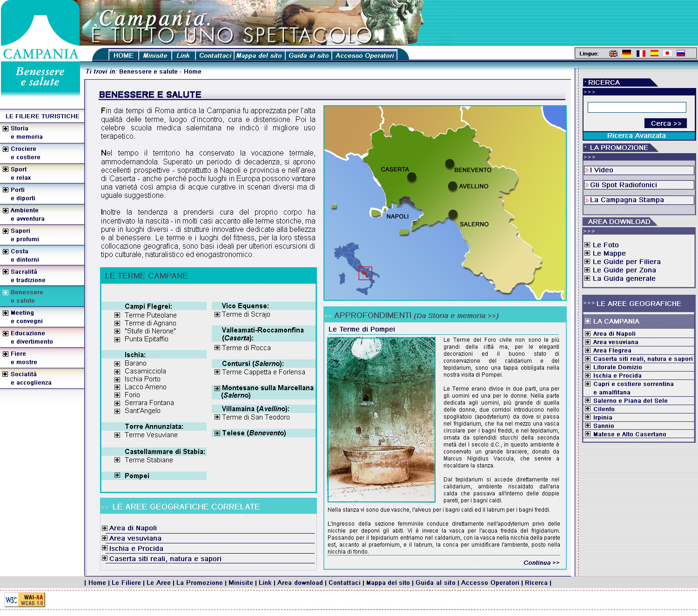Open Ricerca Avanzata

(x=636, y=135)
